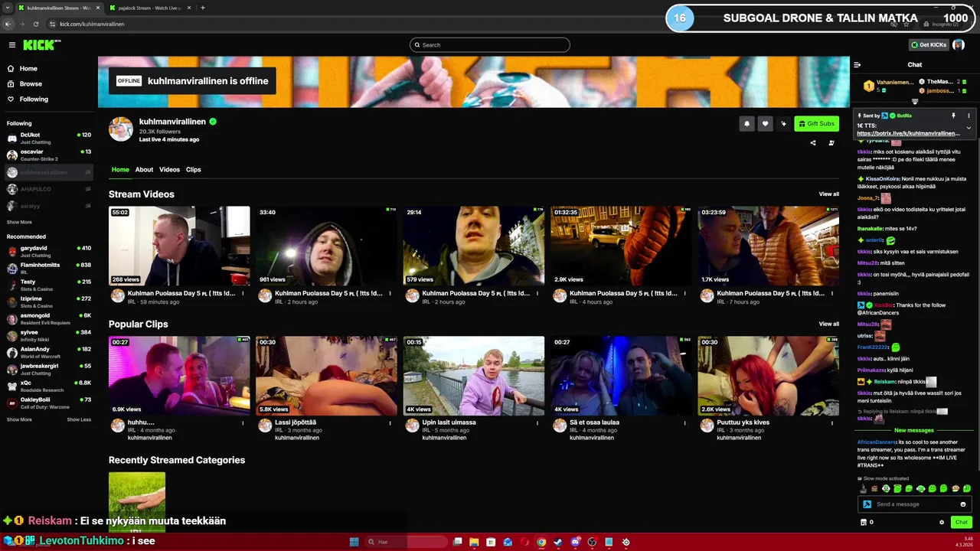The width and height of the screenshot is (980, 551).
Task: Expand the gift leaderboard chevron in chat
Action: 915,102
